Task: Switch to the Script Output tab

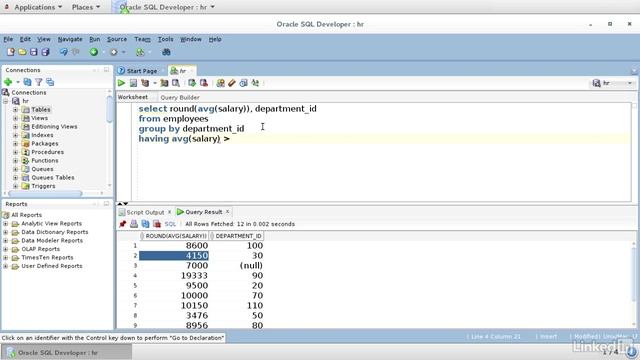Action: tap(145, 212)
